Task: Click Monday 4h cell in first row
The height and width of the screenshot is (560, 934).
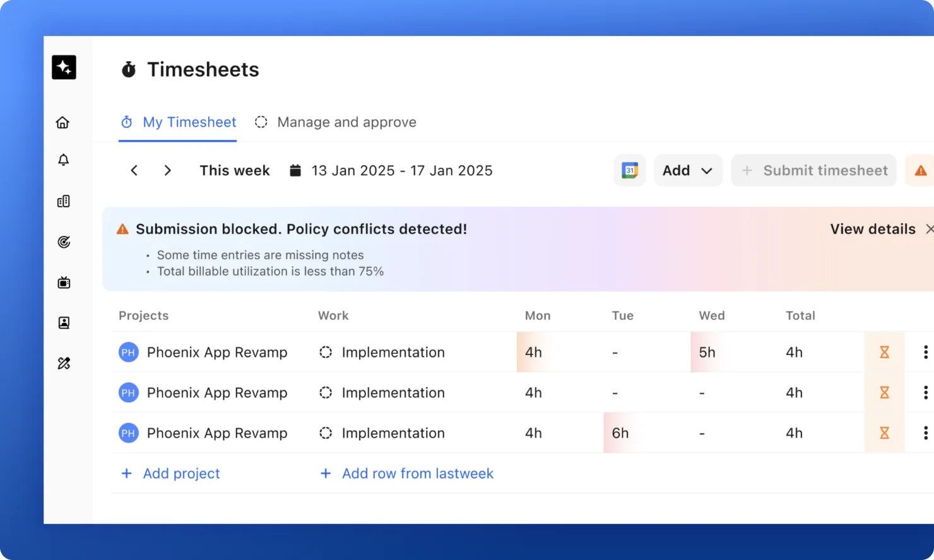Action: (x=560, y=352)
